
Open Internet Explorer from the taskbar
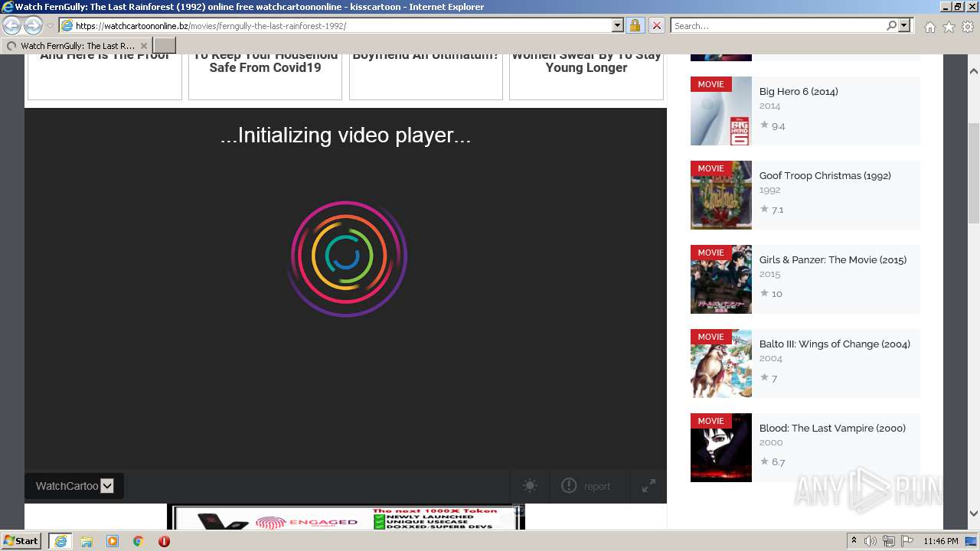point(60,541)
